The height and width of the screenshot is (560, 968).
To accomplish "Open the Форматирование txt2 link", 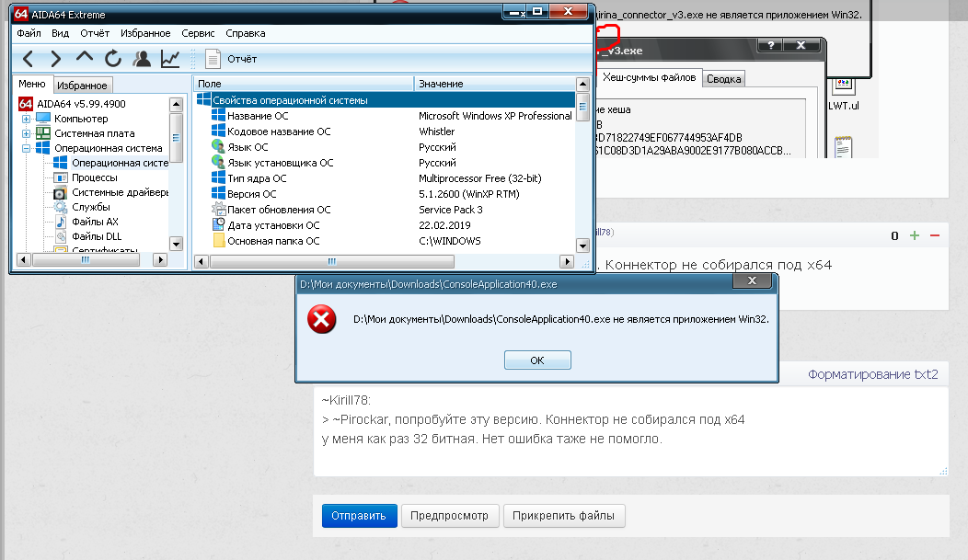I will [873, 374].
